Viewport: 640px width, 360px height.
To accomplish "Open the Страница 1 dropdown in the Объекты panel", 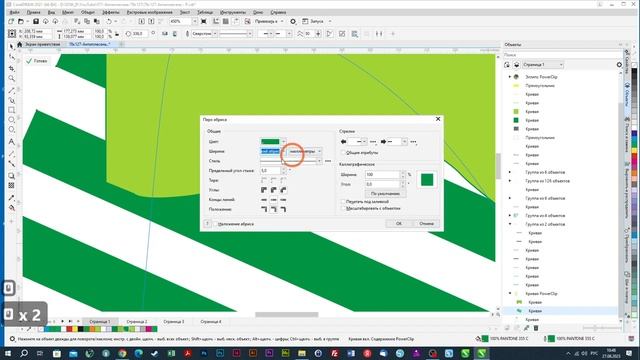I will (x=542, y=65).
